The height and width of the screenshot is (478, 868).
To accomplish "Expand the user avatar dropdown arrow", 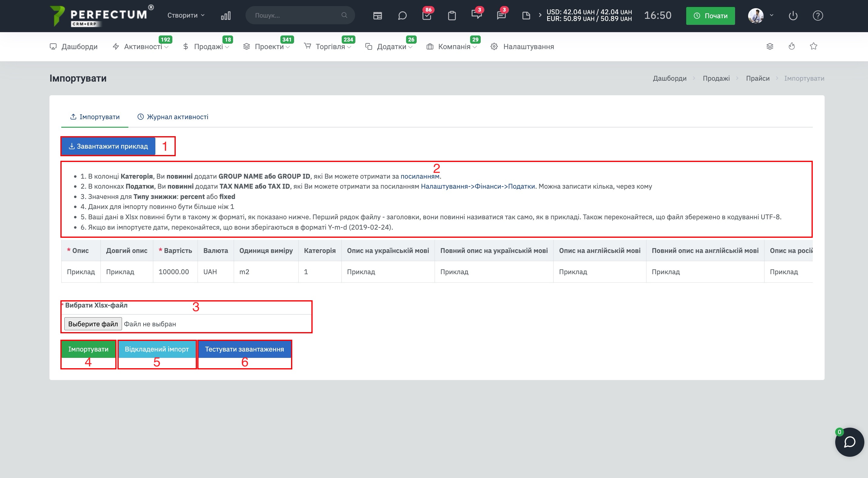I will click(x=771, y=15).
